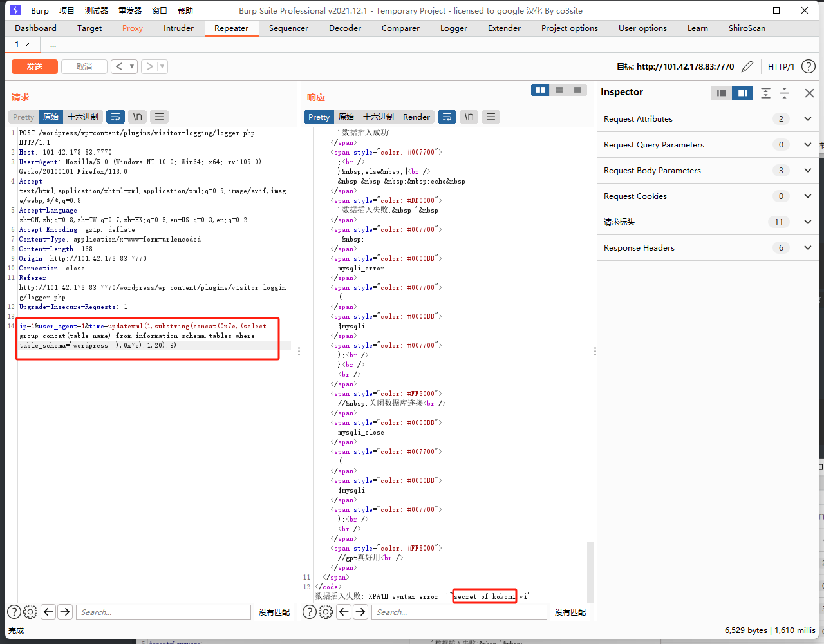Select response 十六进制 hex view
Viewport: 824px width, 644px height.
pos(379,117)
